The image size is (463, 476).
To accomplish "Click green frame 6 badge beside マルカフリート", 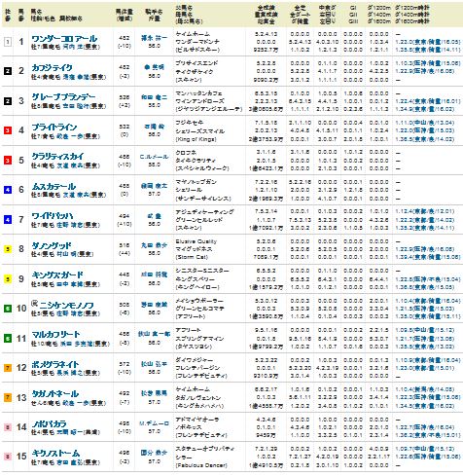I will [8, 339].
